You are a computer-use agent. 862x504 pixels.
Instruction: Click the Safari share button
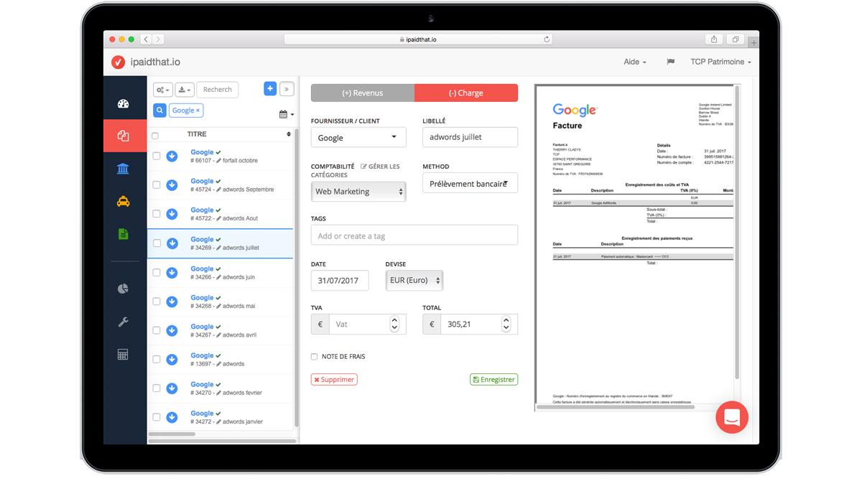[x=714, y=39]
